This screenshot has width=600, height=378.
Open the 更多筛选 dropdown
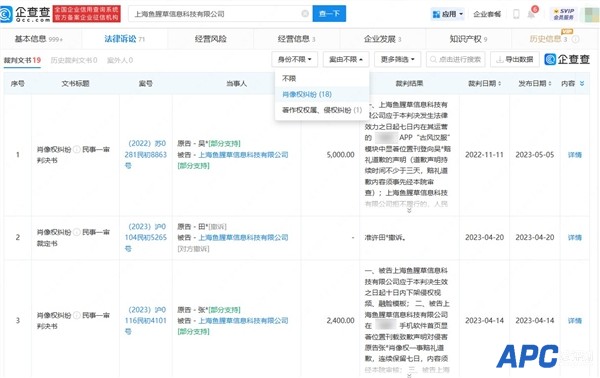pyautogui.click(x=398, y=59)
